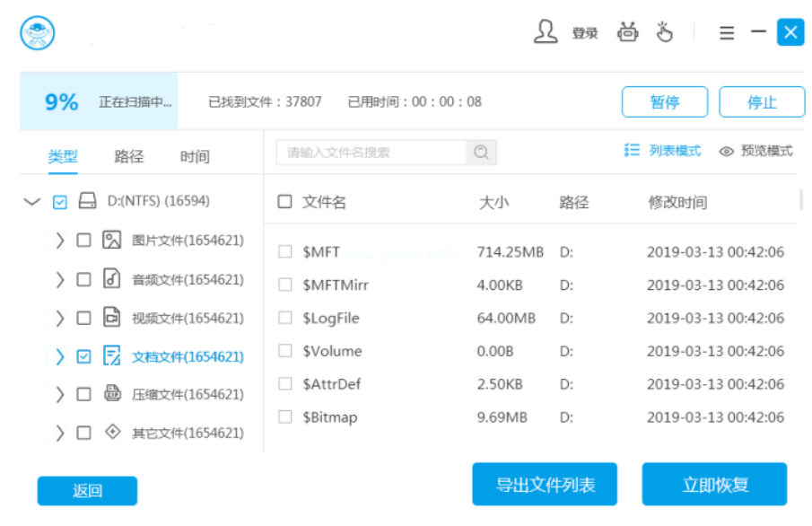Switch to the 时间 tab
This screenshot has height=526, width=812.
[195, 156]
